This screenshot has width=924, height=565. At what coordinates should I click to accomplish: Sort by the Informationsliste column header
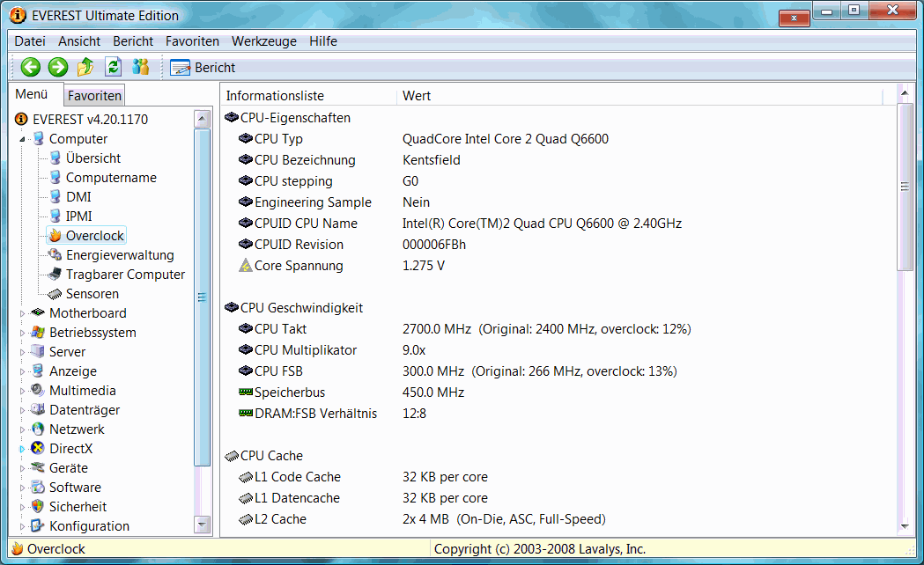pos(309,96)
